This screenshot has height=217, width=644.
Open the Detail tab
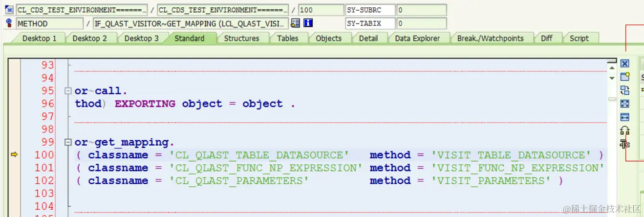(368, 38)
